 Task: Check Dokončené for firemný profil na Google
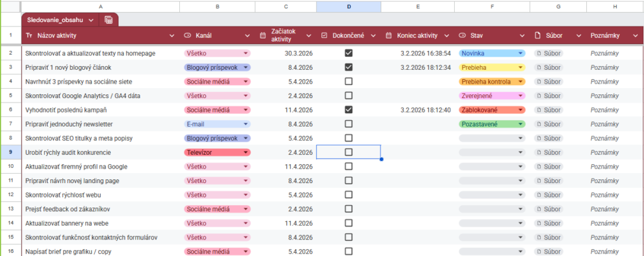pos(348,167)
